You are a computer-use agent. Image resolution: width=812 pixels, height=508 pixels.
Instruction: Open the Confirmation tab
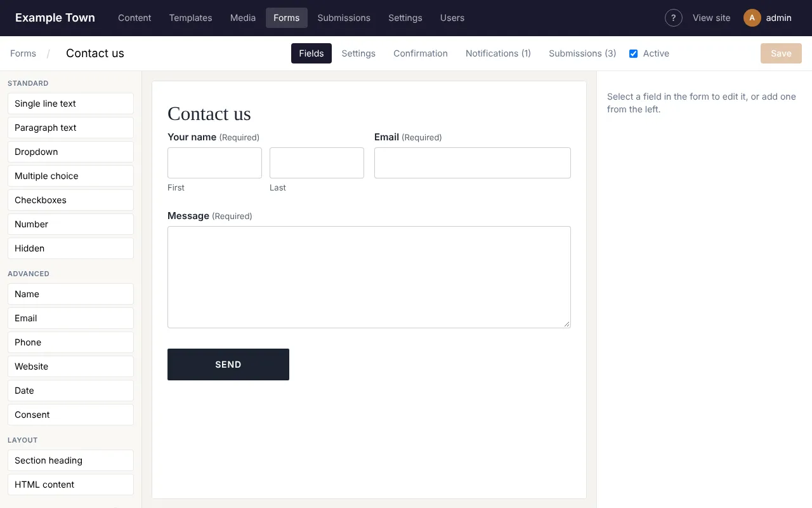421,53
